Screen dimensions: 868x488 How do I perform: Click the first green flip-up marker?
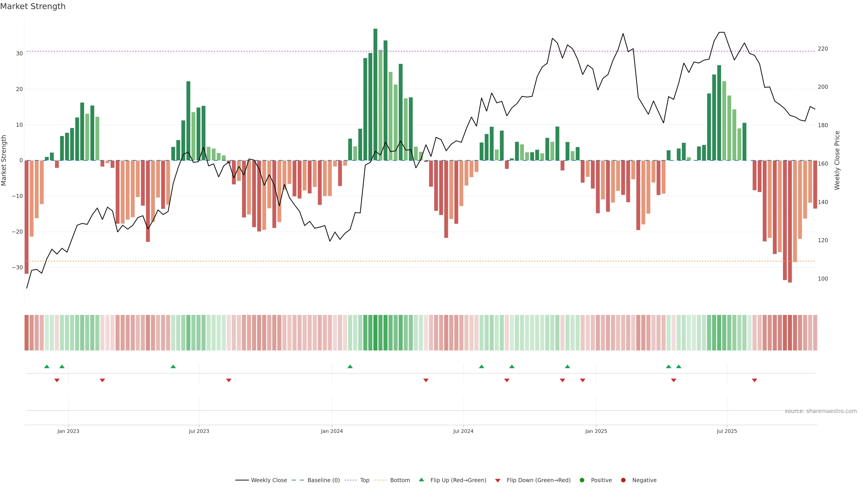(x=47, y=366)
